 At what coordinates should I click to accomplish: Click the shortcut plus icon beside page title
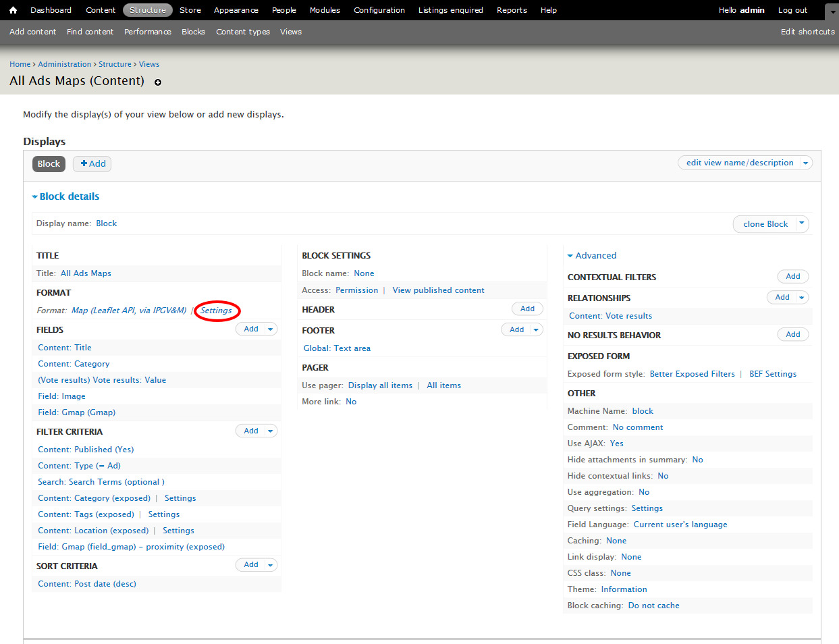[158, 82]
